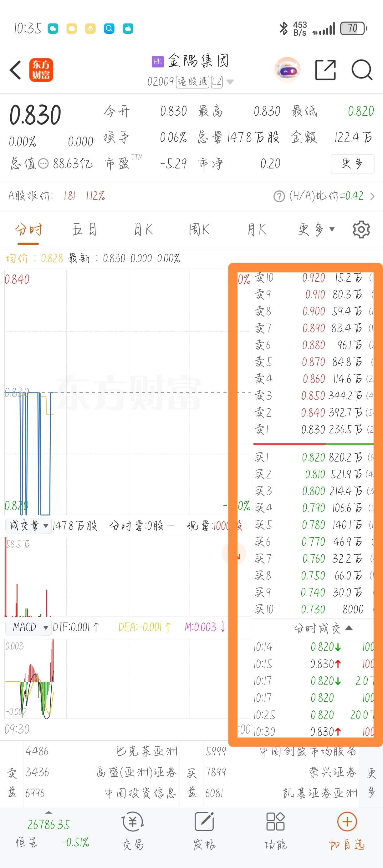Tap the Bluetooth status icon
Image resolution: width=383 pixels, height=868 pixels.
pyautogui.click(x=283, y=28)
